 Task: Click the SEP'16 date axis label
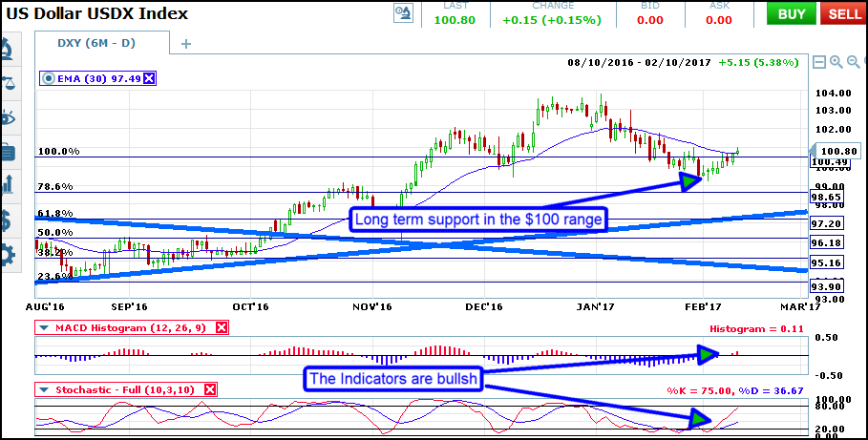tap(129, 306)
